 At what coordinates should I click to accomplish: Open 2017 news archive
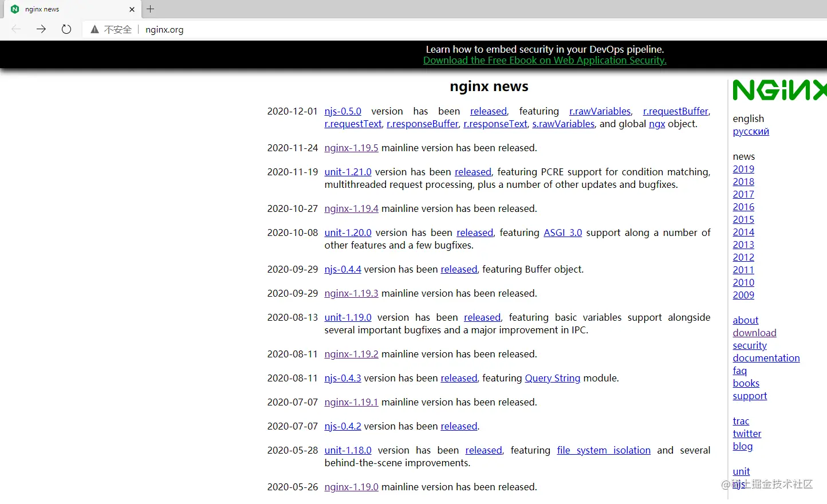click(x=743, y=195)
